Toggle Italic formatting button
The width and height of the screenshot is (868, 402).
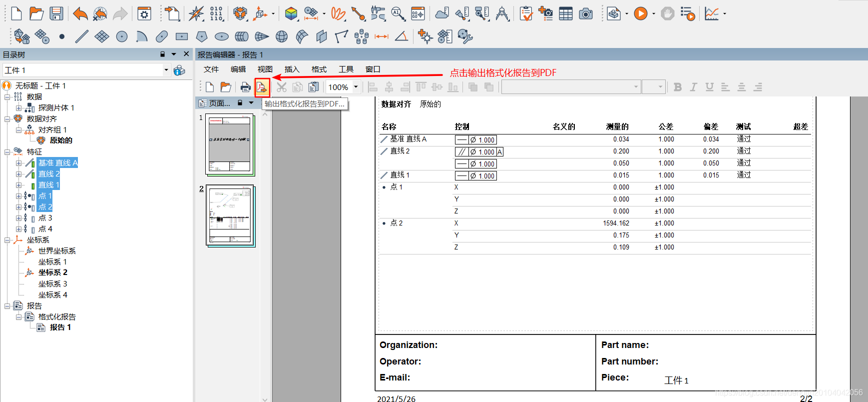(694, 87)
